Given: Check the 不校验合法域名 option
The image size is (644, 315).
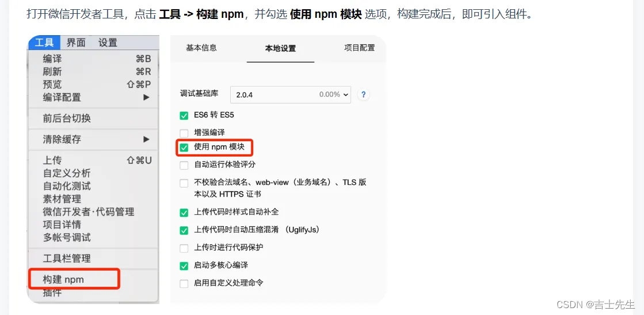Looking at the screenshot, I should [x=184, y=183].
